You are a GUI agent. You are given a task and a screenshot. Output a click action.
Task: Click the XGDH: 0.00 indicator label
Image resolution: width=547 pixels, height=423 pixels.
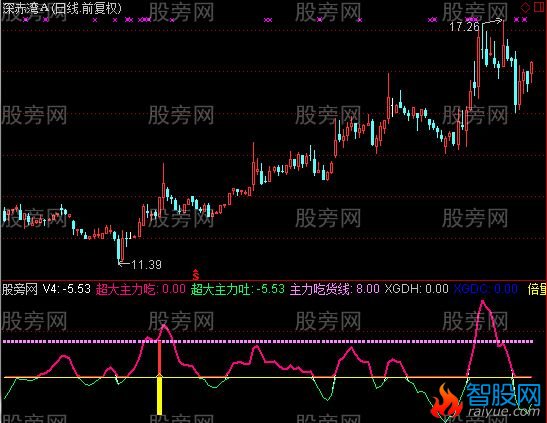click(417, 289)
